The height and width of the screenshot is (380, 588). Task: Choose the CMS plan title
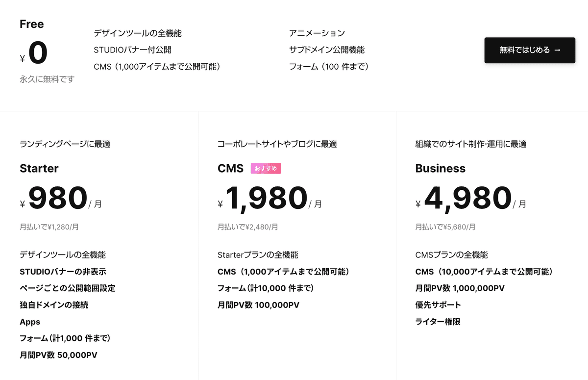(230, 169)
